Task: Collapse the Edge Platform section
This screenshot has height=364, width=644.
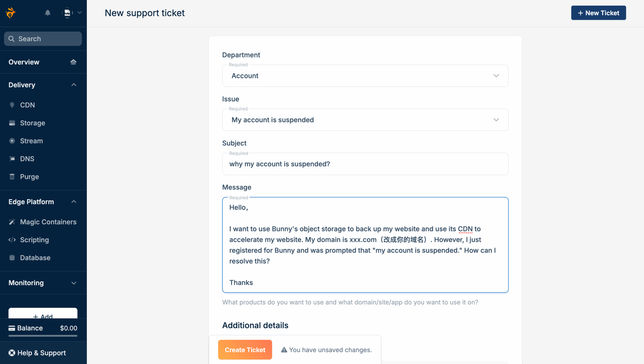Action: click(x=73, y=202)
